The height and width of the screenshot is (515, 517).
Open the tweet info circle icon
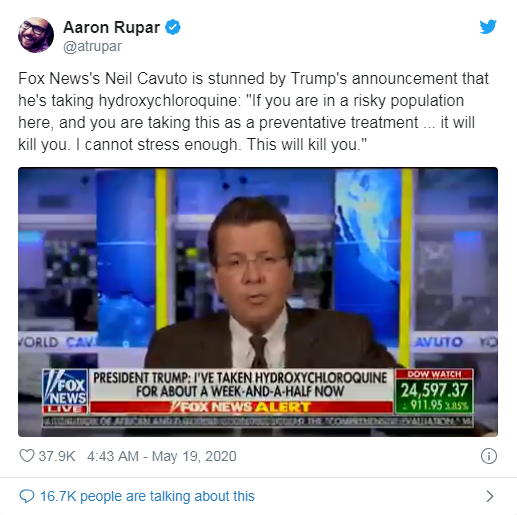(x=489, y=456)
